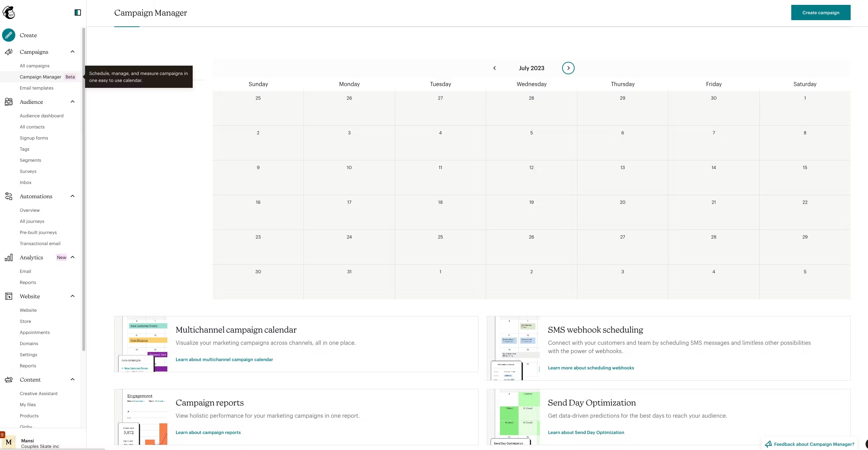868x450 pixels.
Task: Click the Audience people icon
Action: point(9,102)
